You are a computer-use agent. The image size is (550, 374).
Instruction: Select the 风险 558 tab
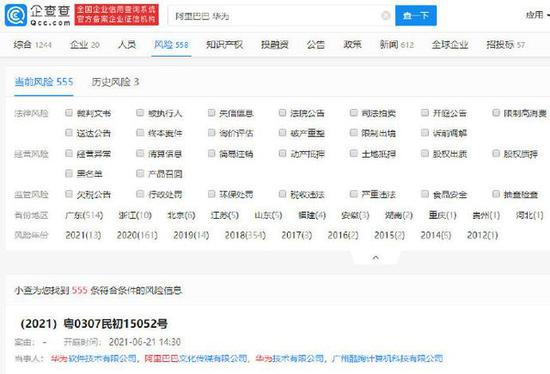coord(171,45)
